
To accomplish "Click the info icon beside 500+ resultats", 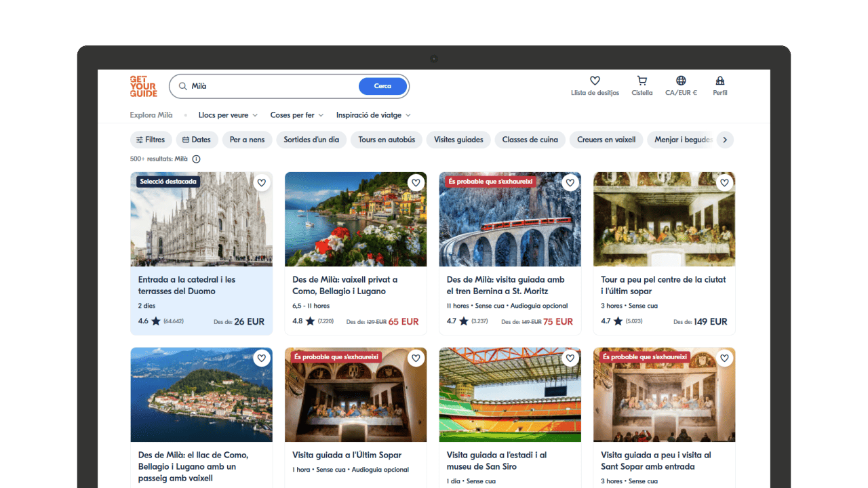I will click(196, 159).
